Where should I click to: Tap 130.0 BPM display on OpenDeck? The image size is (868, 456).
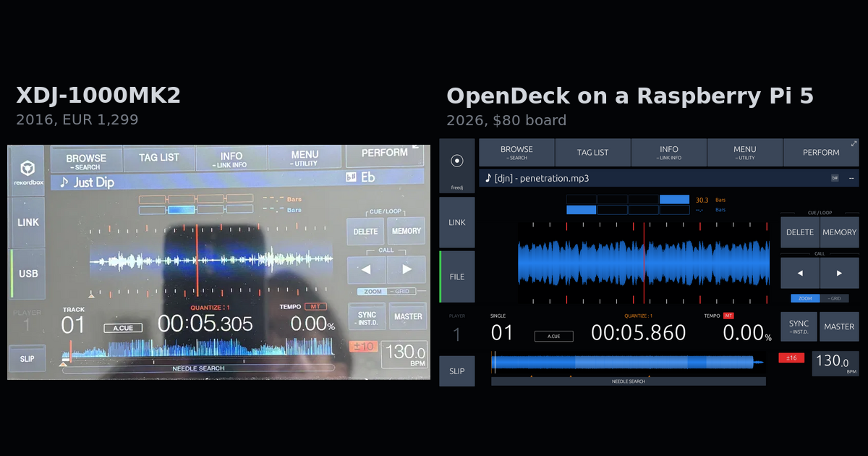[x=835, y=362]
